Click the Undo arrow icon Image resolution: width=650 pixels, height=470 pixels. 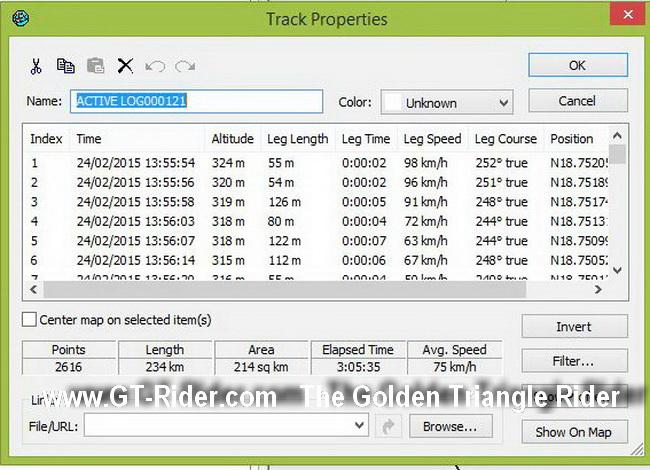pyautogui.click(x=155, y=66)
